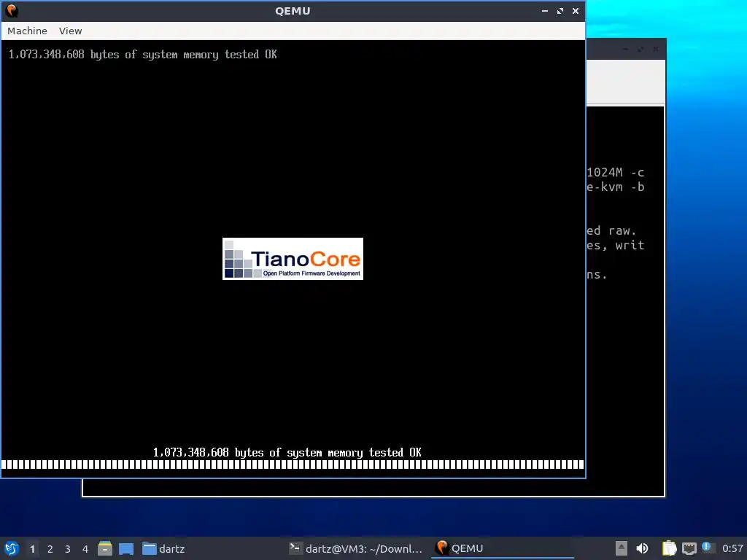The height and width of the screenshot is (560, 747).
Task: Open the volume control tray icon
Action: click(x=642, y=548)
